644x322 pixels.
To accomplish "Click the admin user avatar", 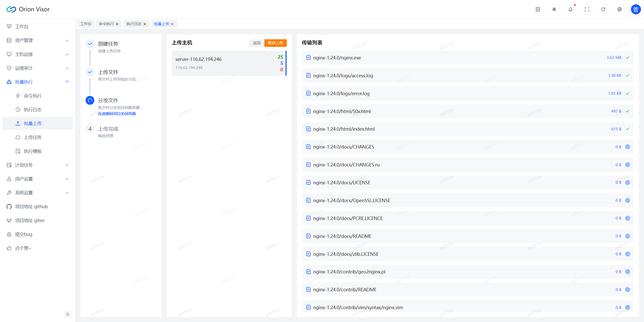I will point(635,9).
